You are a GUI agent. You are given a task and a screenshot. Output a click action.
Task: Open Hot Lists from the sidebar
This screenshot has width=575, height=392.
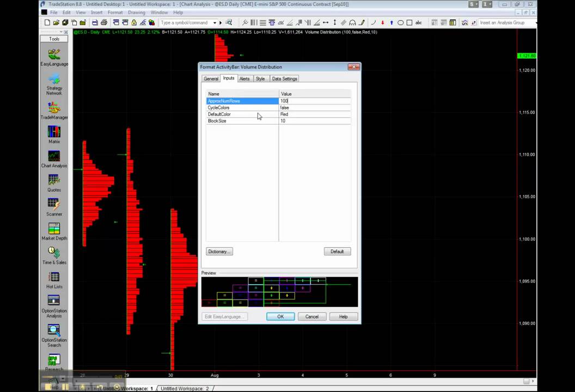54,280
